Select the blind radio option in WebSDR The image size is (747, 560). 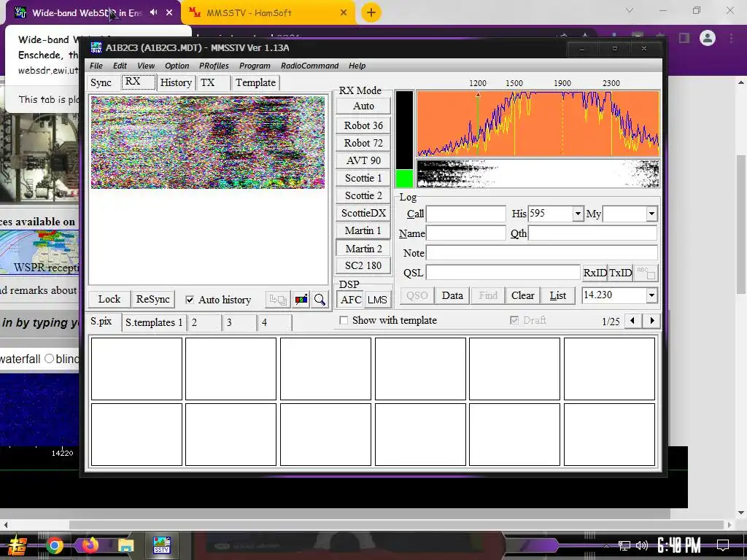tap(49, 359)
